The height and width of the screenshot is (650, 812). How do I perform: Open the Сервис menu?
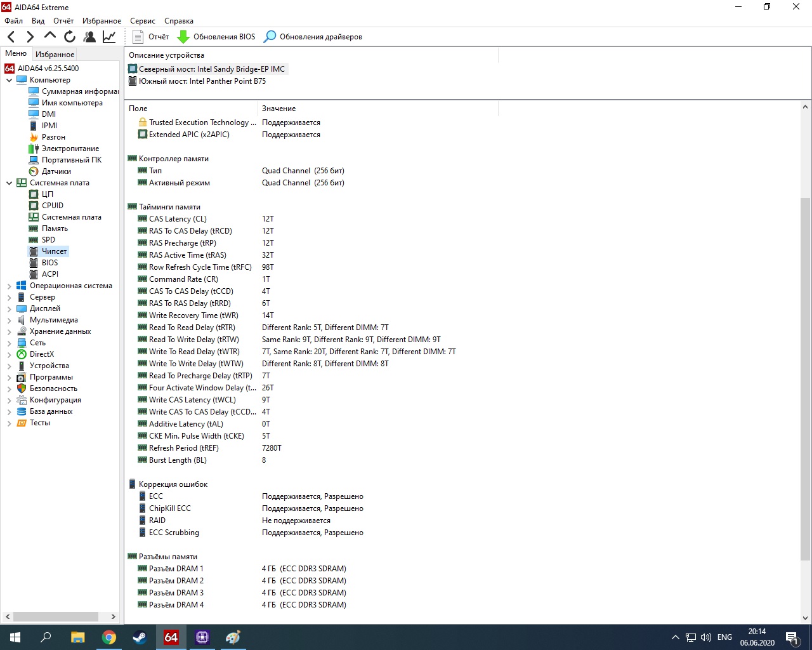[x=143, y=21]
